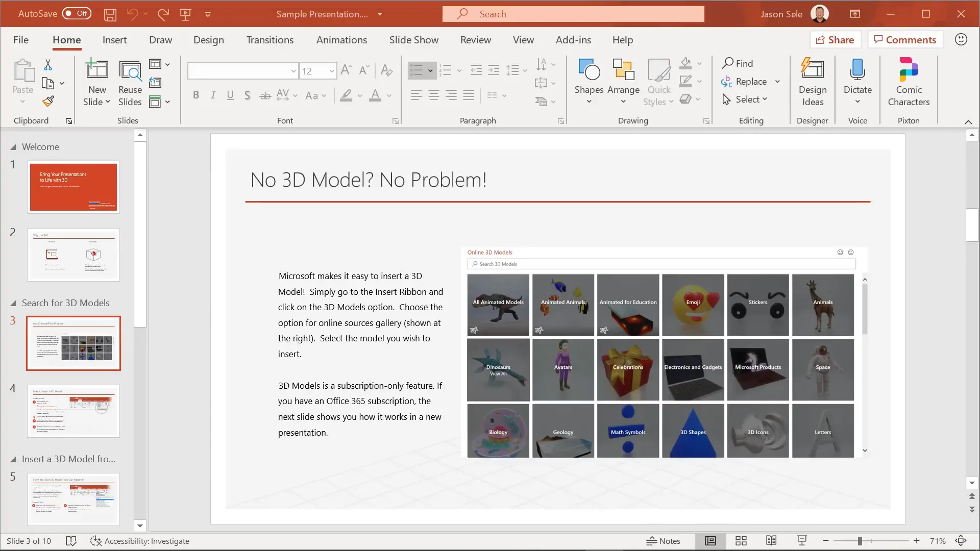This screenshot has height=551, width=980.
Task: Open font name combo box dropdown
Action: 293,71
